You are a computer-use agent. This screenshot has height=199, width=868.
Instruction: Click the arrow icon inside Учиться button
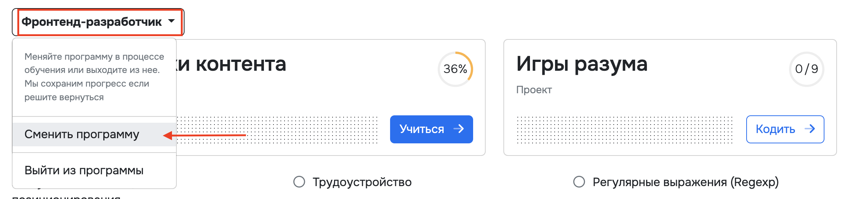click(x=459, y=129)
